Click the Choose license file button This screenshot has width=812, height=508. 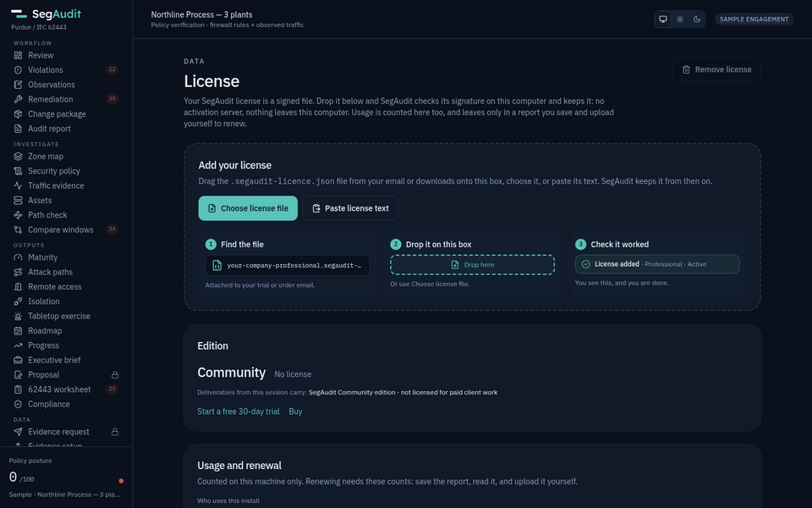248,208
